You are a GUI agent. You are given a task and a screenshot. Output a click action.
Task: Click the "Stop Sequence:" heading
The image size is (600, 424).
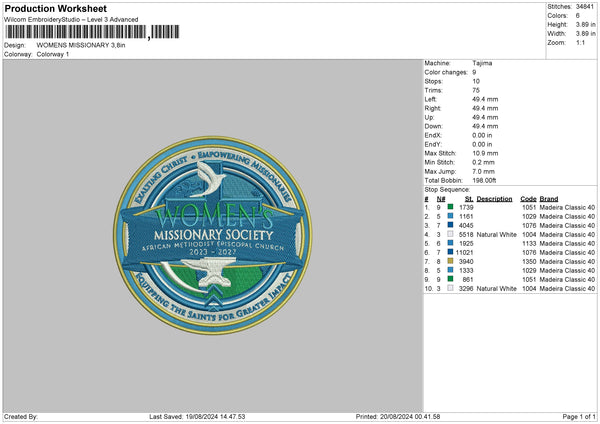tap(447, 189)
